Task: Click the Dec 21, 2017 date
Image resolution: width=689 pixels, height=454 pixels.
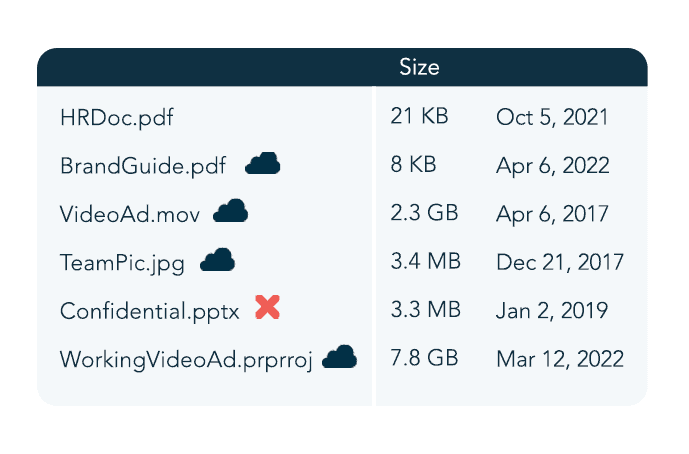Action: pyautogui.click(x=560, y=263)
